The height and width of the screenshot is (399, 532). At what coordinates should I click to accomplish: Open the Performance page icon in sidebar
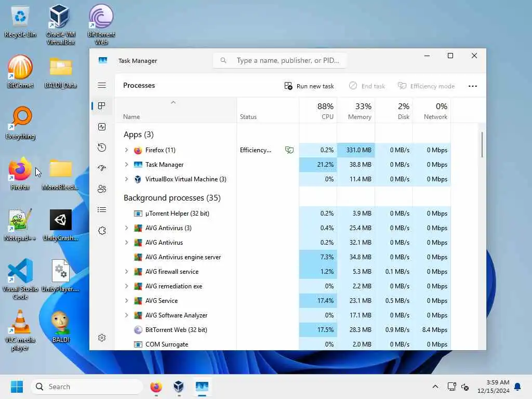102,127
